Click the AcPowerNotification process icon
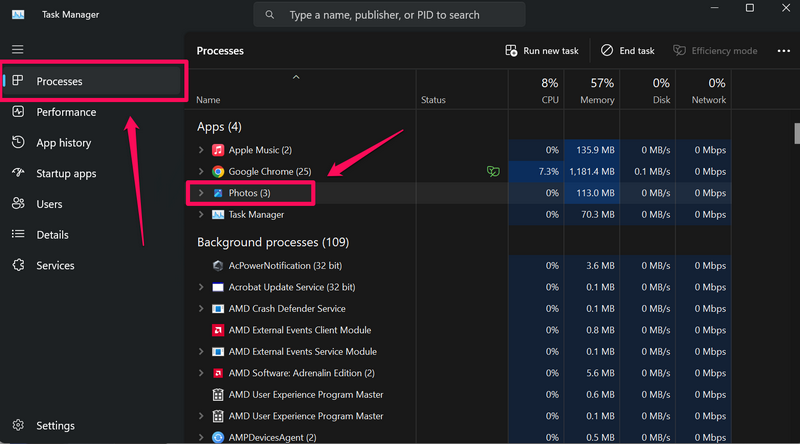 point(218,266)
